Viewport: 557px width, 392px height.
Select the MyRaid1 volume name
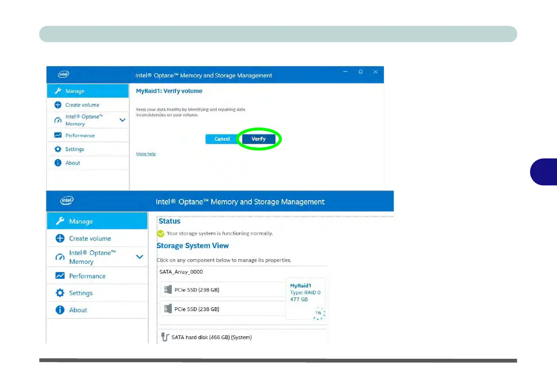300,285
